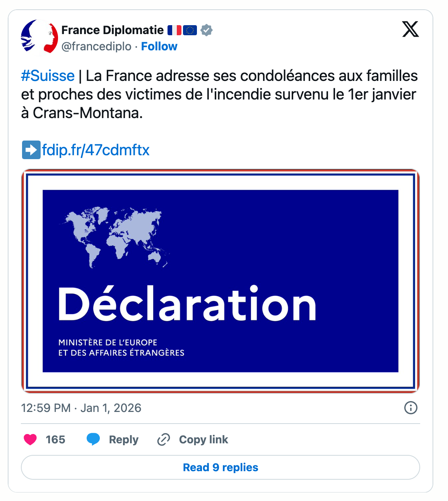Click the chain copy link icon
Screen dimensions: 448x501
pos(164,440)
